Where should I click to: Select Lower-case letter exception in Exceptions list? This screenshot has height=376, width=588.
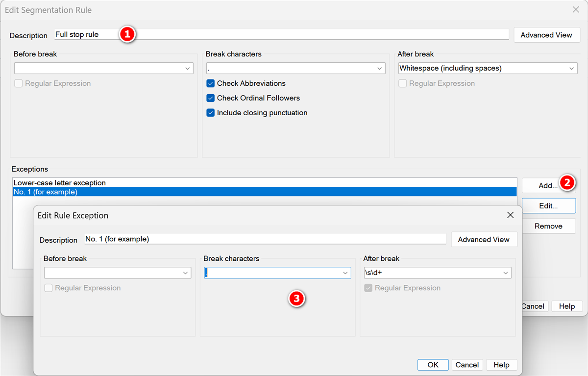click(265, 183)
